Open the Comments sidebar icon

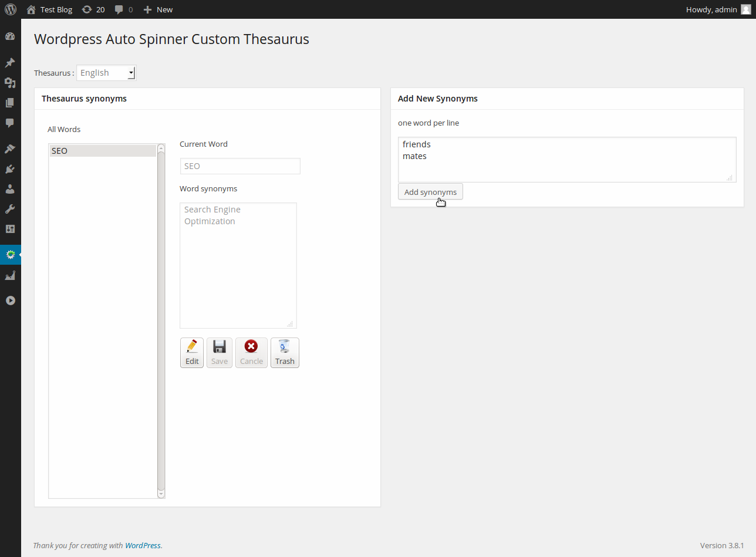[x=10, y=123]
